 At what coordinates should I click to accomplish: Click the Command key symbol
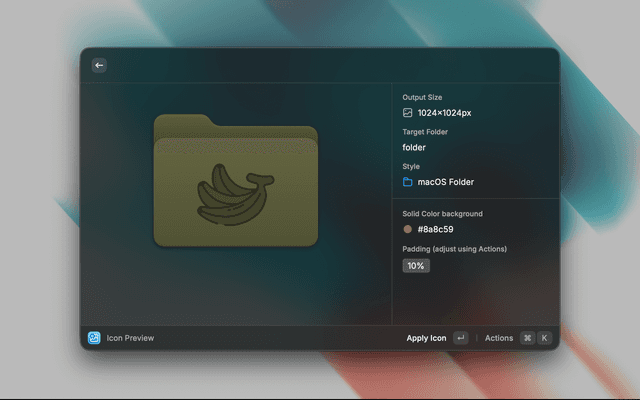click(x=527, y=338)
